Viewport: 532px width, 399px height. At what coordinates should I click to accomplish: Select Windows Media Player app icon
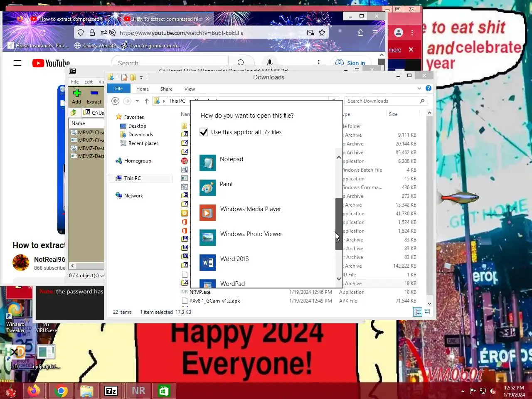click(207, 213)
